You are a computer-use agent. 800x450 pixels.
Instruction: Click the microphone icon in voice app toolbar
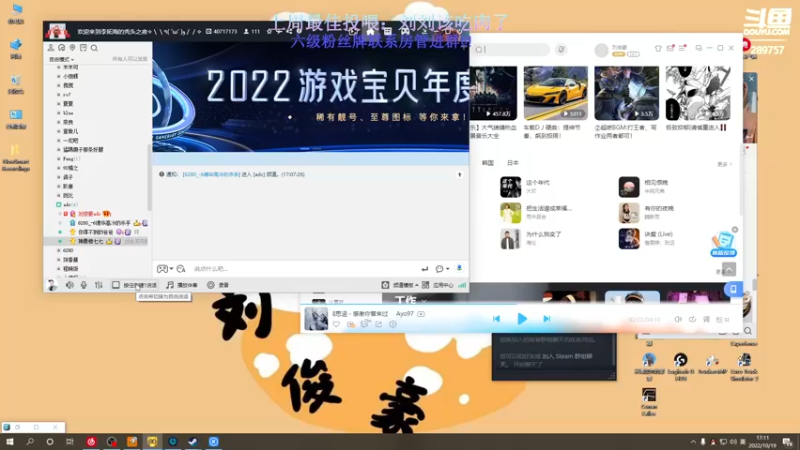point(84,285)
